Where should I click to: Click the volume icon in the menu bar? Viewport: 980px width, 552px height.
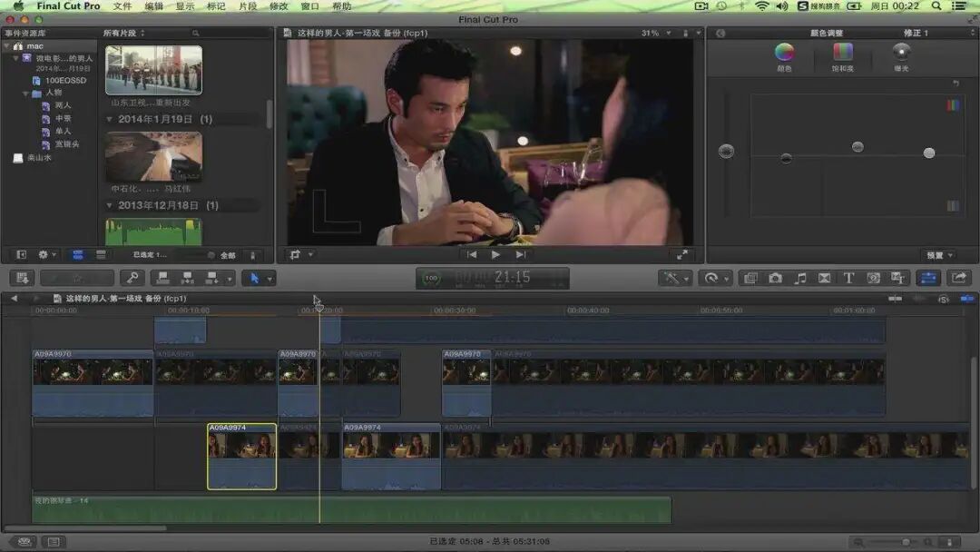pos(782,6)
